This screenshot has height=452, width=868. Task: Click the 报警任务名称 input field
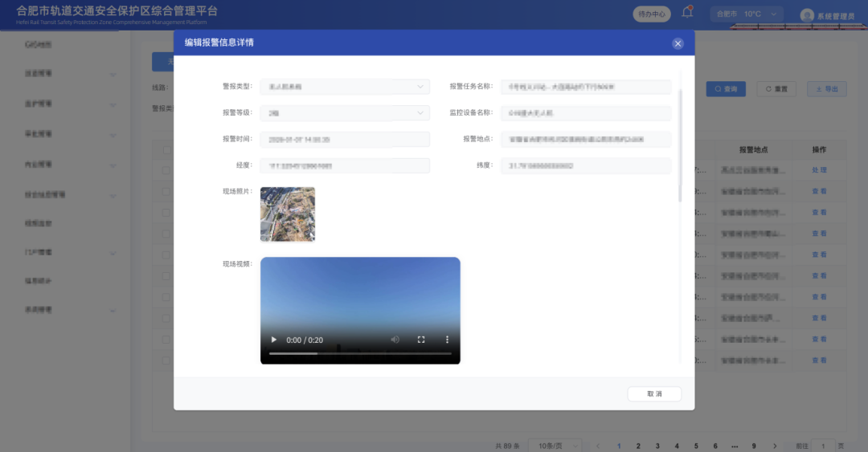585,87
